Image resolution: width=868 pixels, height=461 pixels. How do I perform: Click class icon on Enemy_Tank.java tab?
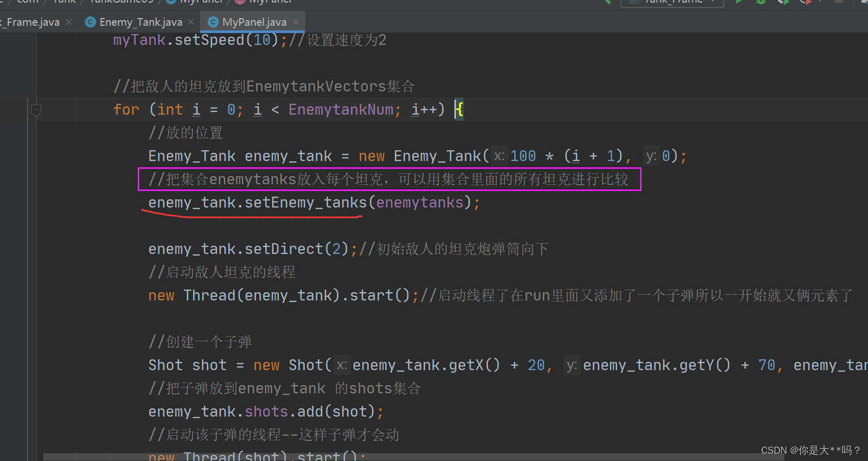[90, 22]
